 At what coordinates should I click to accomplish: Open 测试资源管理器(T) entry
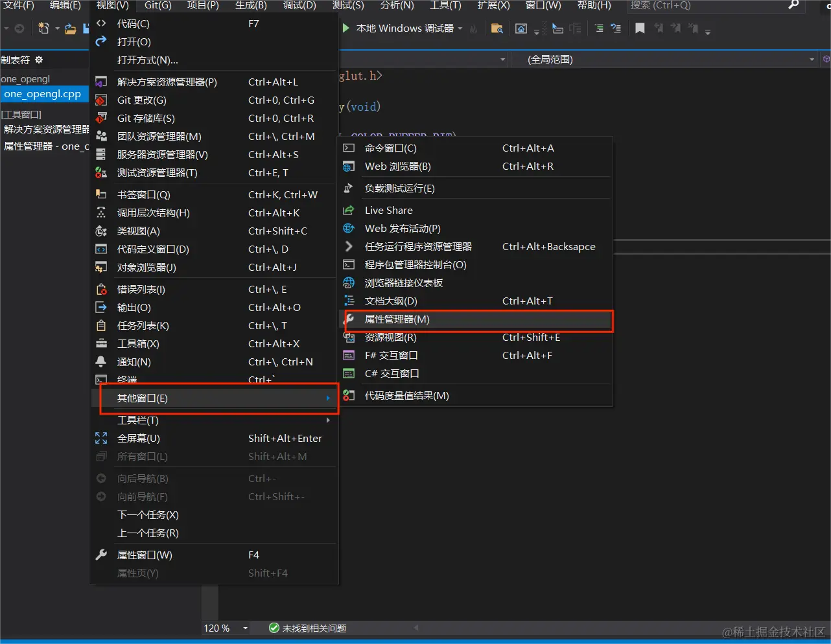point(215,173)
